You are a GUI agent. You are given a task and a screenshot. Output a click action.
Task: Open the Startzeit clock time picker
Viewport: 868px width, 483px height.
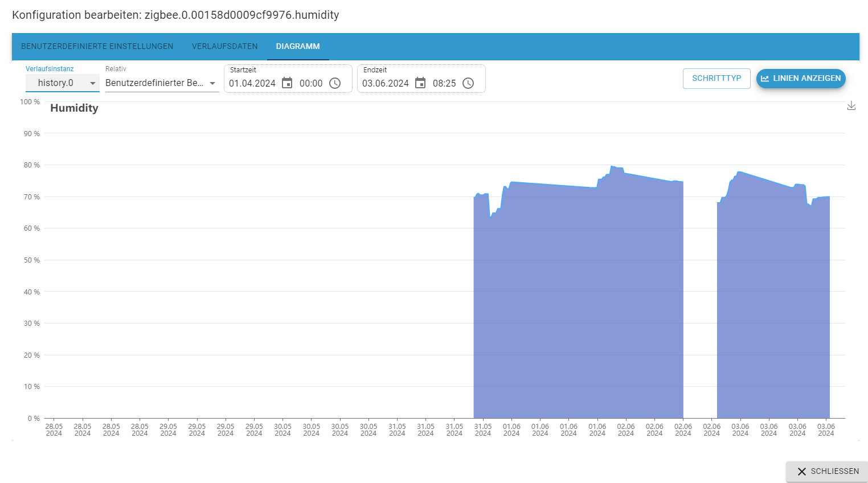click(x=335, y=83)
